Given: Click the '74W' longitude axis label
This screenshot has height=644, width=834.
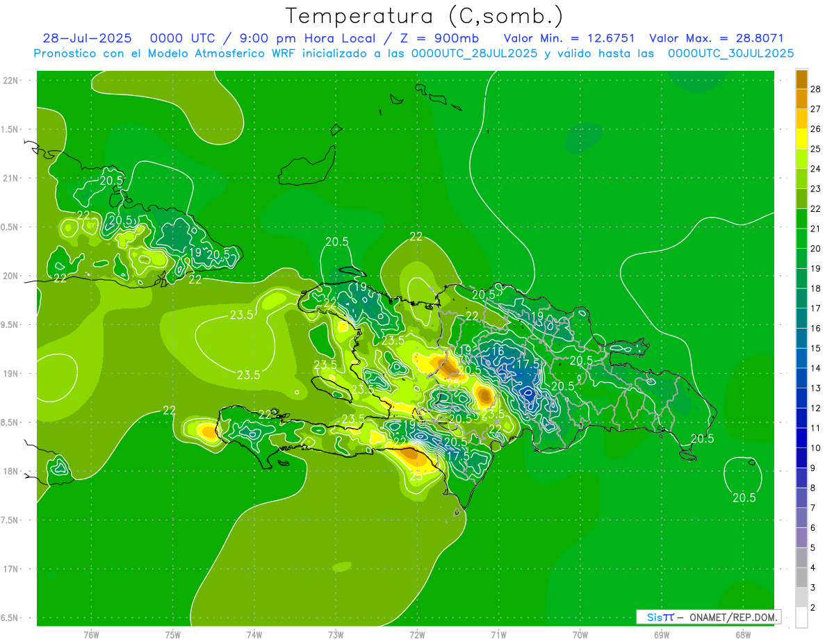Looking at the screenshot, I should tap(254, 635).
